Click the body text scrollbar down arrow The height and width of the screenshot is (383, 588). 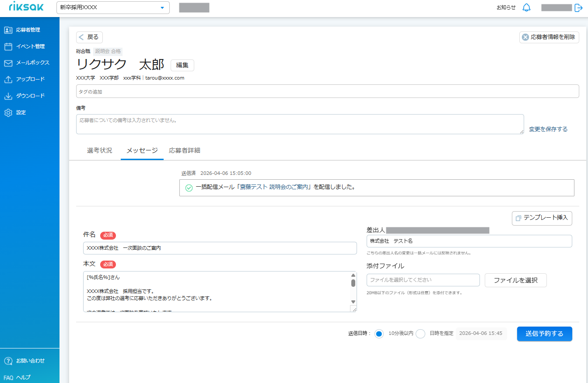tap(353, 302)
